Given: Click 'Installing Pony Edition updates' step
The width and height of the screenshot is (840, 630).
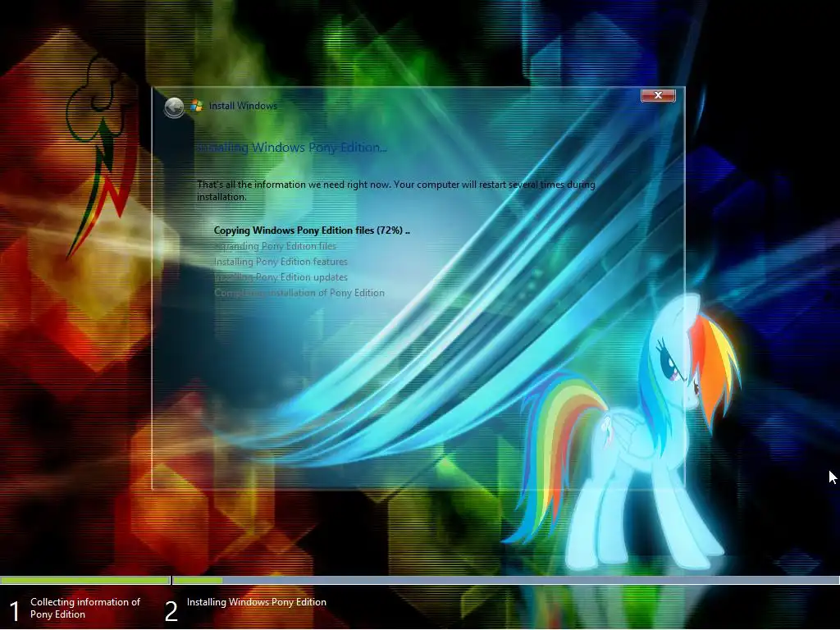Looking at the screenshot, I should tap(281, 277).
